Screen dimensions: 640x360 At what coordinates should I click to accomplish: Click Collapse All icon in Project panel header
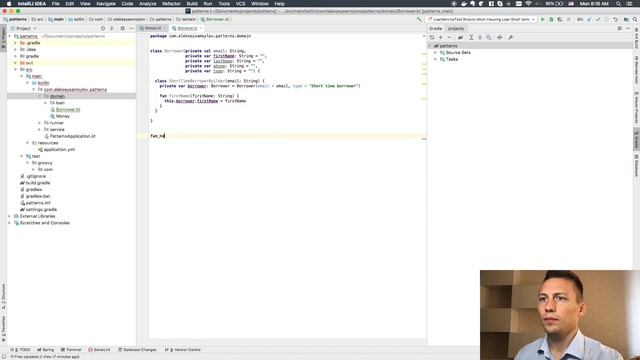tap(112, 29)
